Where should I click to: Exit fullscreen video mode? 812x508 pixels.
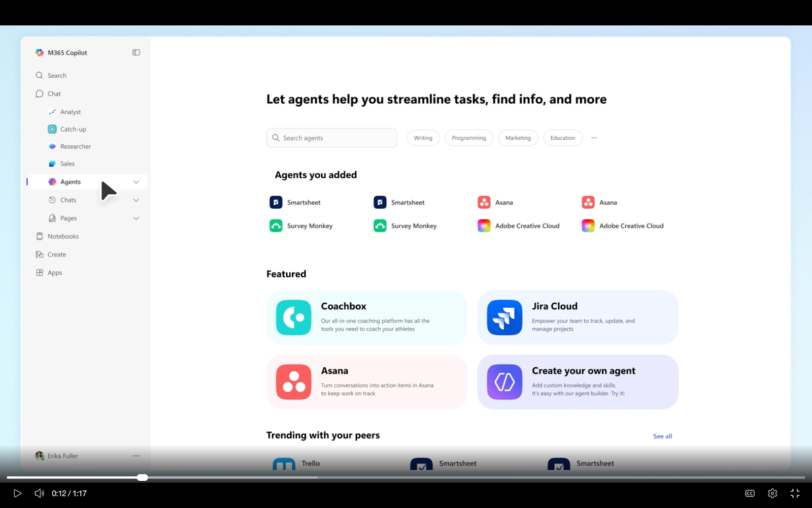[795, 493]
